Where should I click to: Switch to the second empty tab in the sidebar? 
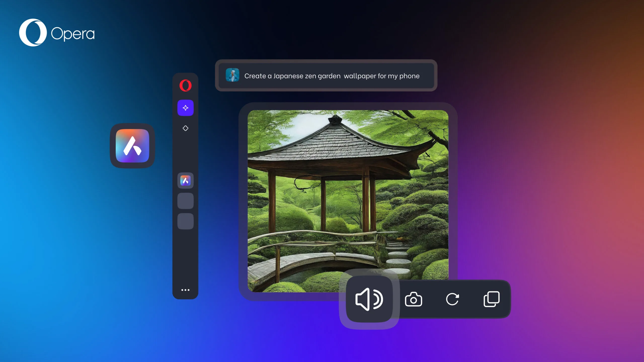tap(185, 220)
